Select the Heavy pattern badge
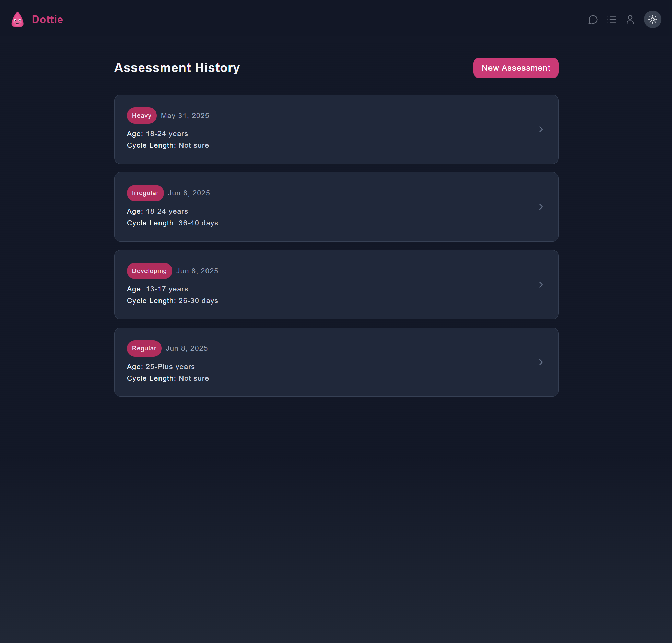Image resolution: width=672 pixels, height=643 pixels. point(142,116)
